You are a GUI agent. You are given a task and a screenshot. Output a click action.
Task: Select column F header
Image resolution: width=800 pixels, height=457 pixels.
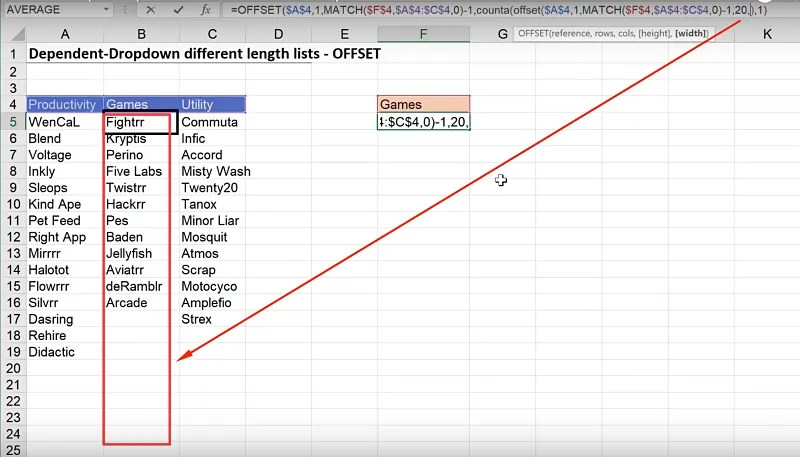click(423, 34)
